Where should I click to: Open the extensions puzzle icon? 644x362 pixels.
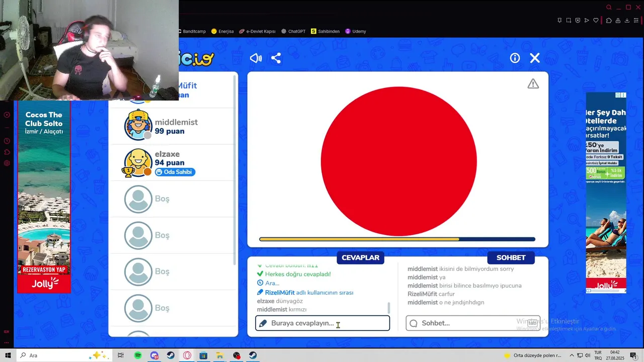(x=609, y=21)
